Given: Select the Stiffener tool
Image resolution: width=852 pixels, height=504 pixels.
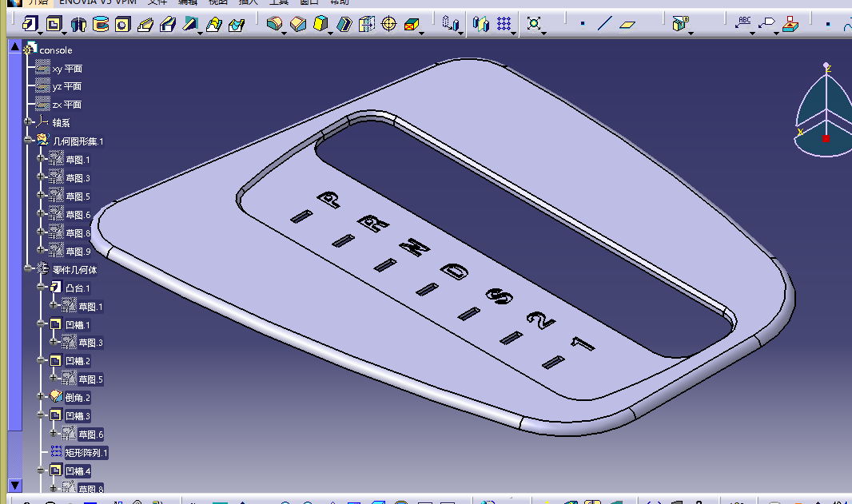Looking at the screenshot, I should pyautogui.click(x=190, y=24).
